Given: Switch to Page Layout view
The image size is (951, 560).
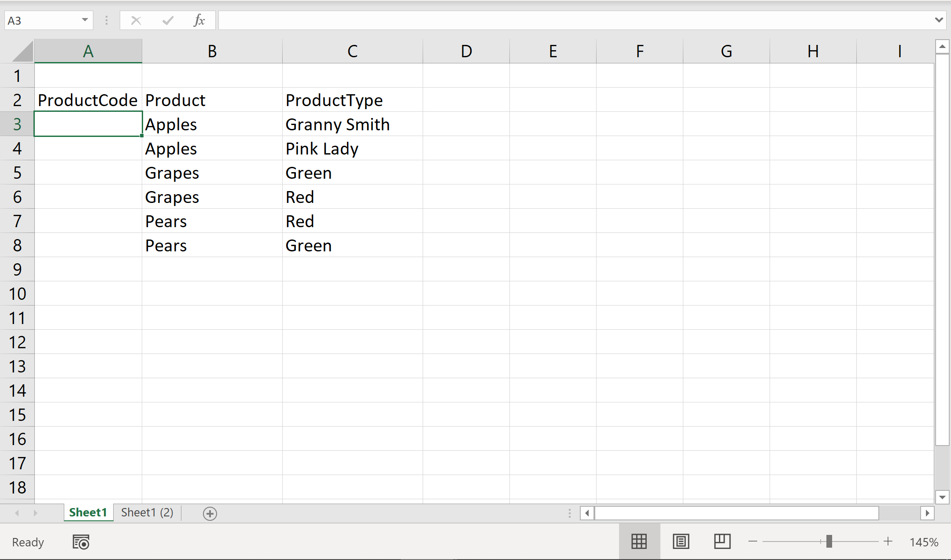Looking at the screenshot, I should tap(681, 542).
